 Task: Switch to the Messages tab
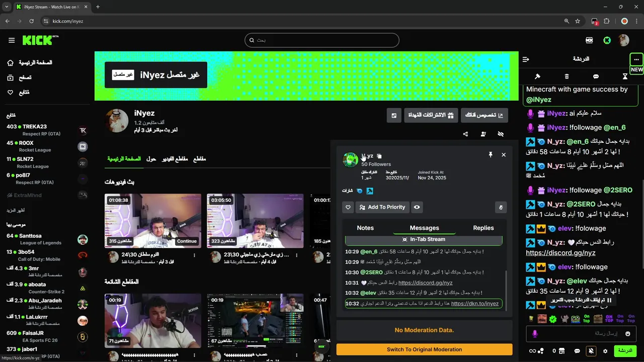[424, 228]
